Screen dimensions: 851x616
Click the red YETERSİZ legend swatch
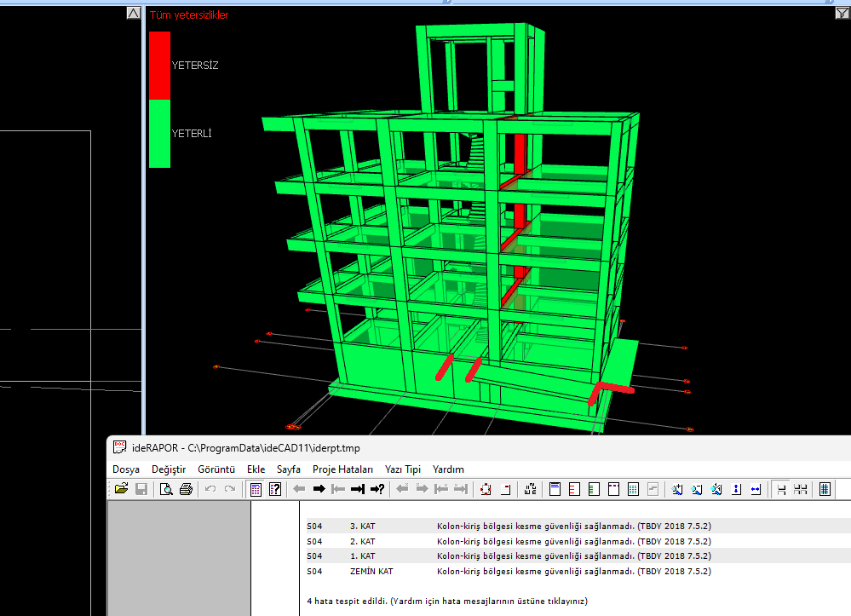pos(159,65)
